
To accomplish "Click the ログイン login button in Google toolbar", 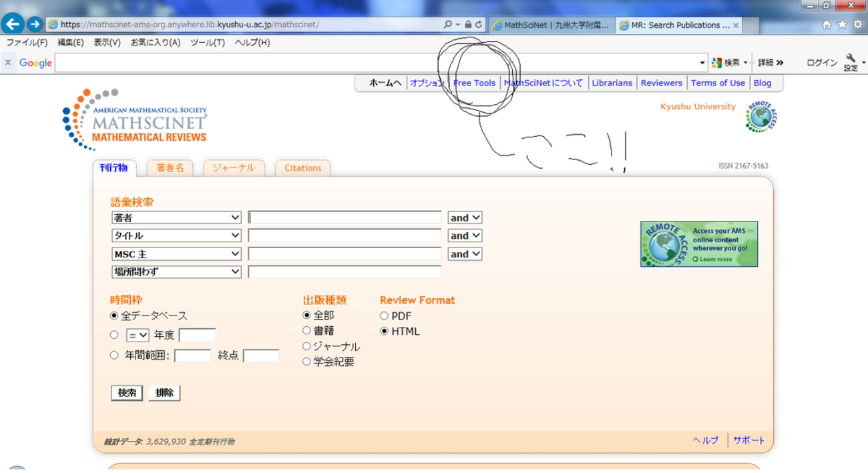I will (x=822, y=63).
